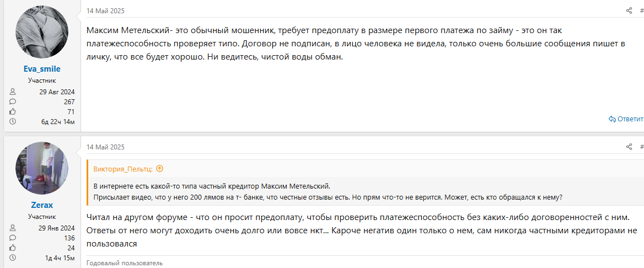Open Zerax's avatar image
644x268 pixels.
[42, 168]
